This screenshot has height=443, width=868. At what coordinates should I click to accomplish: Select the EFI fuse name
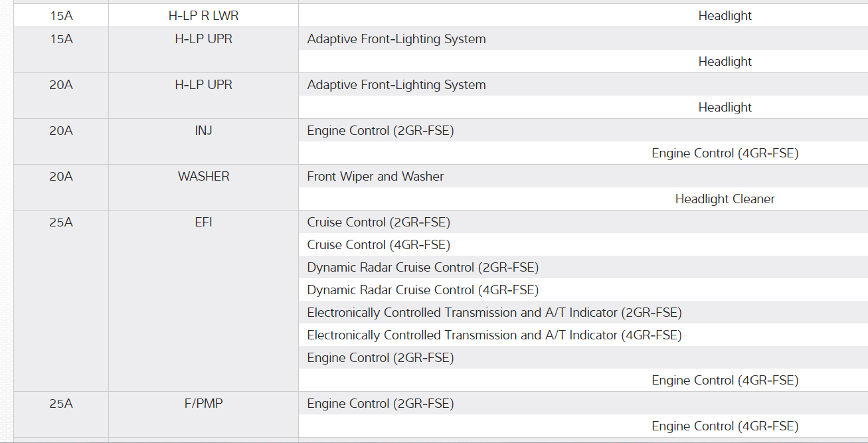click(x=203, y=222)
